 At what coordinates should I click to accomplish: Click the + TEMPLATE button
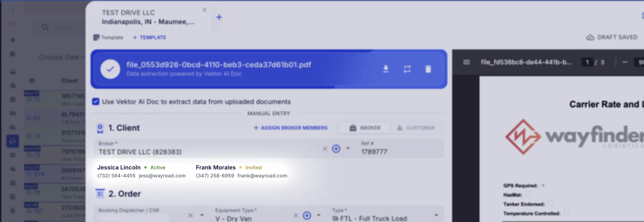(x=149, y=37)
